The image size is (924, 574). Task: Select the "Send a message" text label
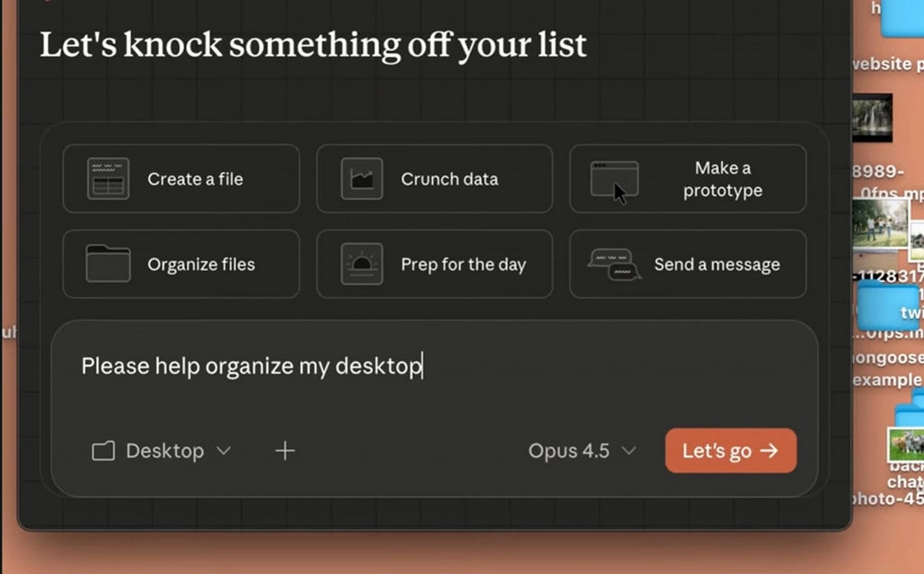pos(716,264)
